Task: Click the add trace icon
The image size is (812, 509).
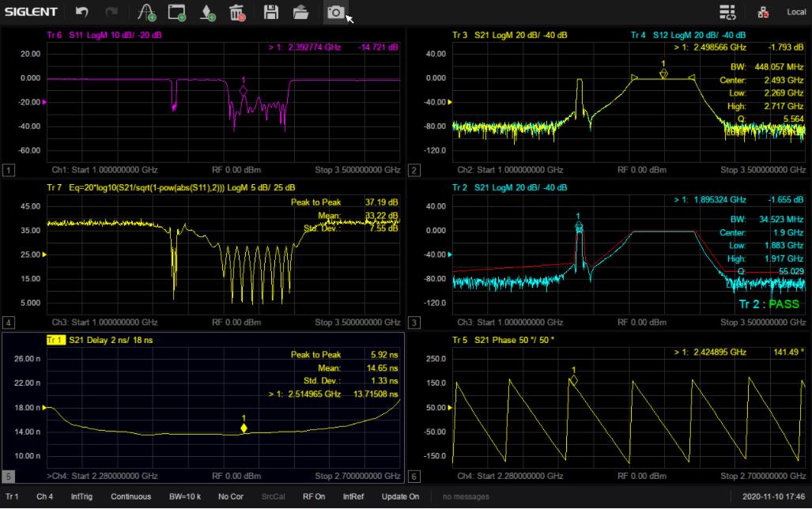Action: (x=146, y=12)
